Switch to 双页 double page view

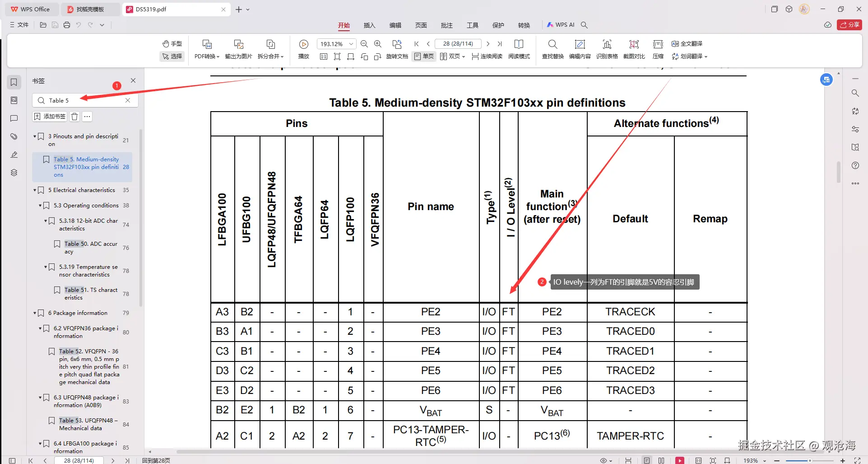pos(452,56)
